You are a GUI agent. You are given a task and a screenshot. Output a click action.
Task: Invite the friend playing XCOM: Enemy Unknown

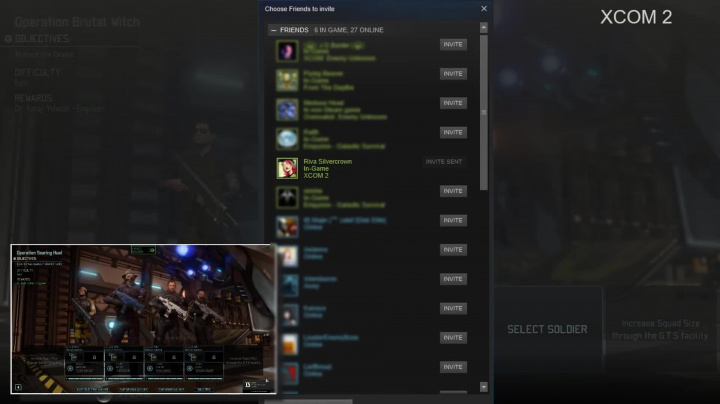coord(453,45)
